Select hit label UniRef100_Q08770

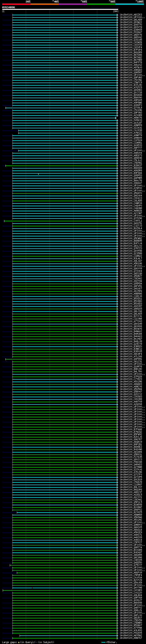click(x=131, y=25)
